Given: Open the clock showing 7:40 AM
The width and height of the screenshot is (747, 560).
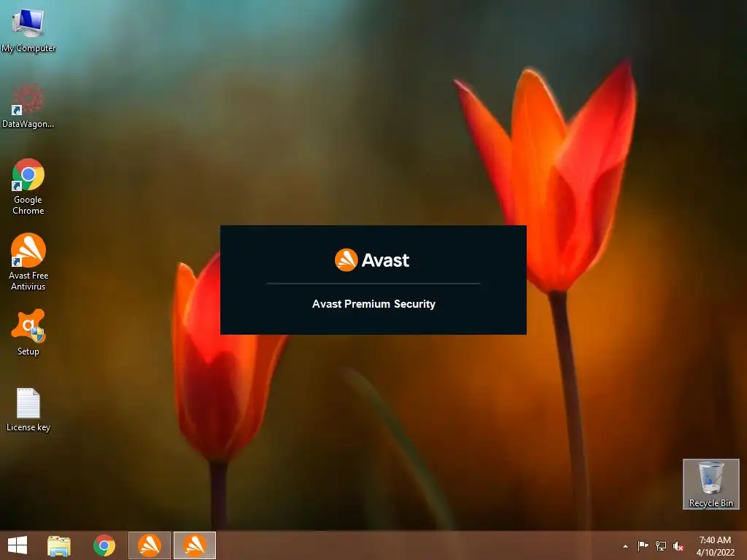Looking at the screenshot, I should 715,545.
